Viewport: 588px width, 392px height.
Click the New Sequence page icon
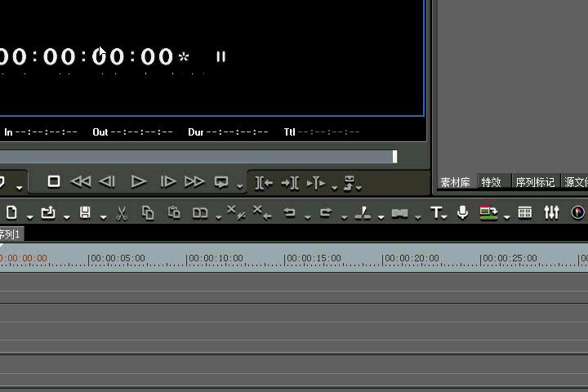pyautogui.click(x=11, y=212)
